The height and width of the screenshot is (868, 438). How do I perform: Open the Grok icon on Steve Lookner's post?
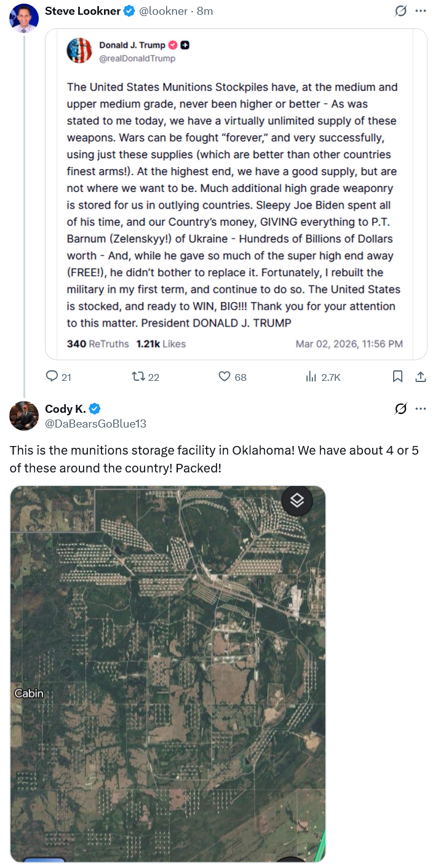[x=400, y=11]
